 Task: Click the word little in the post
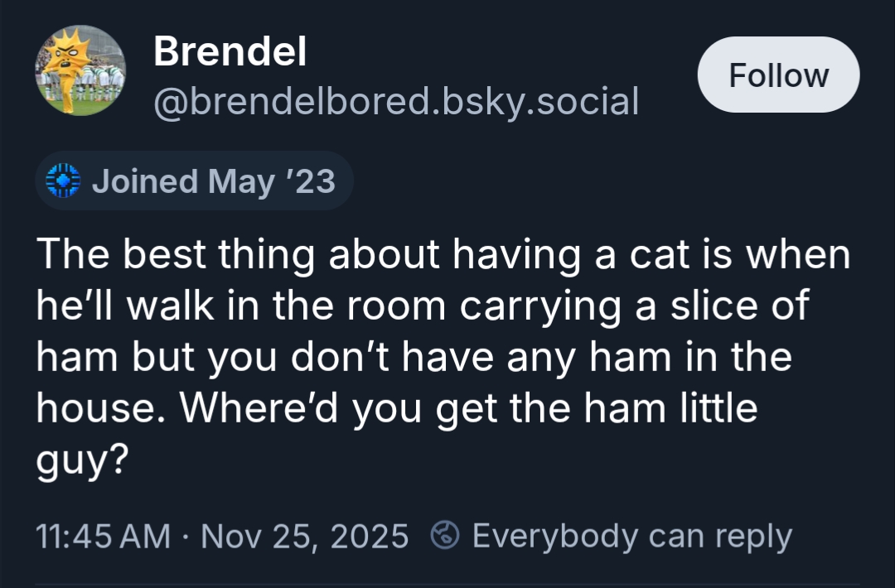point(714,409)
